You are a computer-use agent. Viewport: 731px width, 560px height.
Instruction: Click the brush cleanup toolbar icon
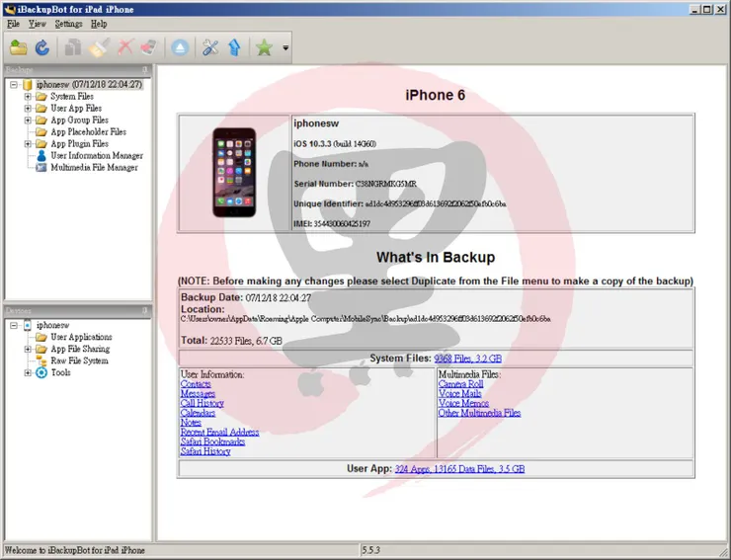pyautogui.click(x=99, y=47)
